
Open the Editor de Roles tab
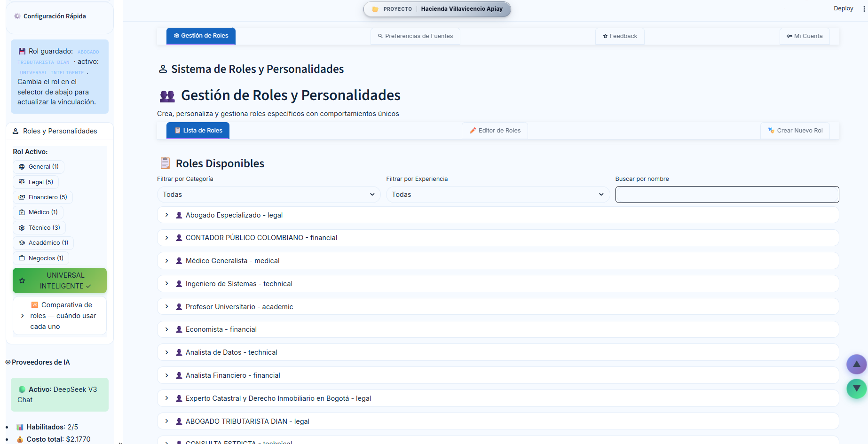[495, 131]
